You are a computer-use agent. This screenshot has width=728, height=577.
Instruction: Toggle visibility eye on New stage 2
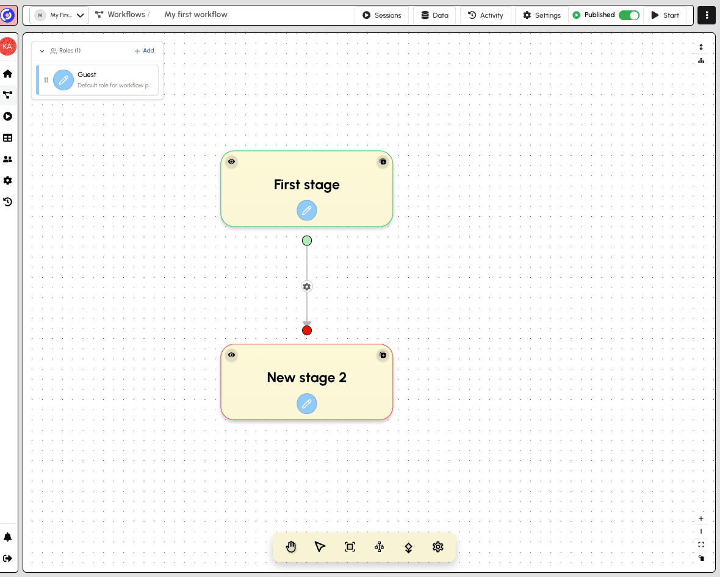[x=231, y=355]
